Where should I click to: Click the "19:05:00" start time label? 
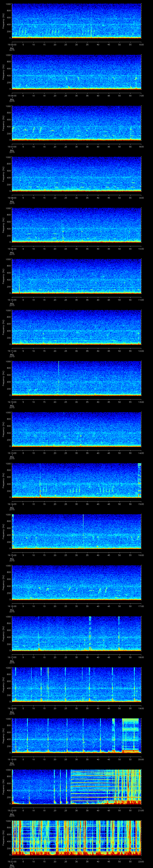click(x=12, y=44)
